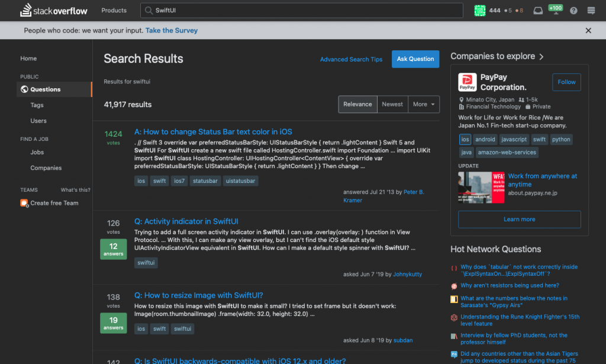Open subdan's profile
Image resolution: width=606 pixels, height=364 pixels.
point(402,340)
